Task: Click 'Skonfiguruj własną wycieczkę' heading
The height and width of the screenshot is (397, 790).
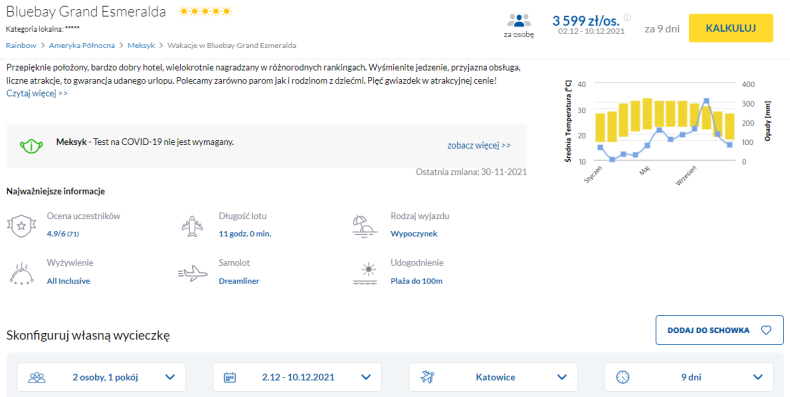Action: click(88, 335)
